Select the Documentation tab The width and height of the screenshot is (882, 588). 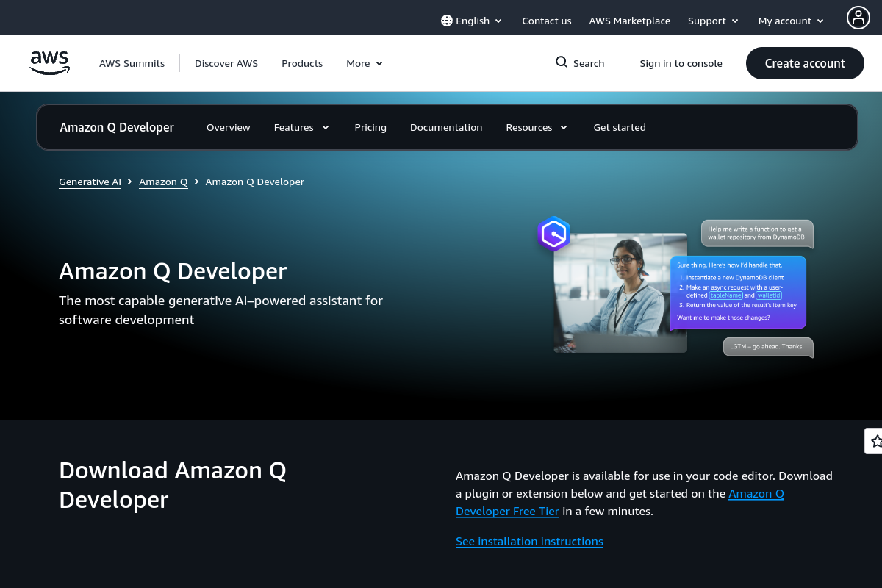coord(446,127)
